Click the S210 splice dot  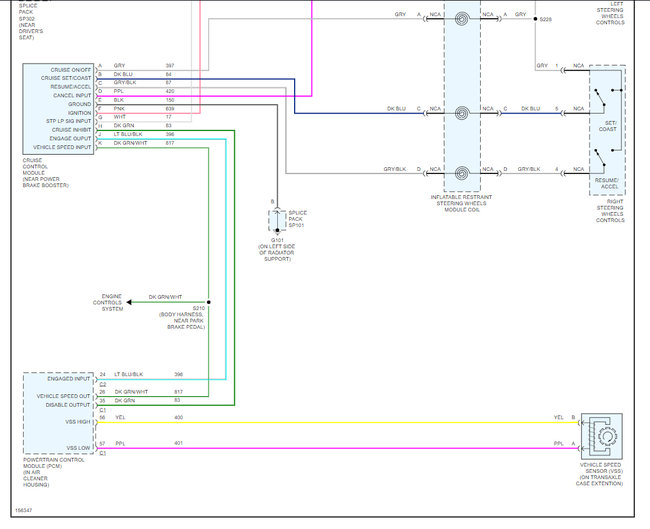[x=209, y=302]
